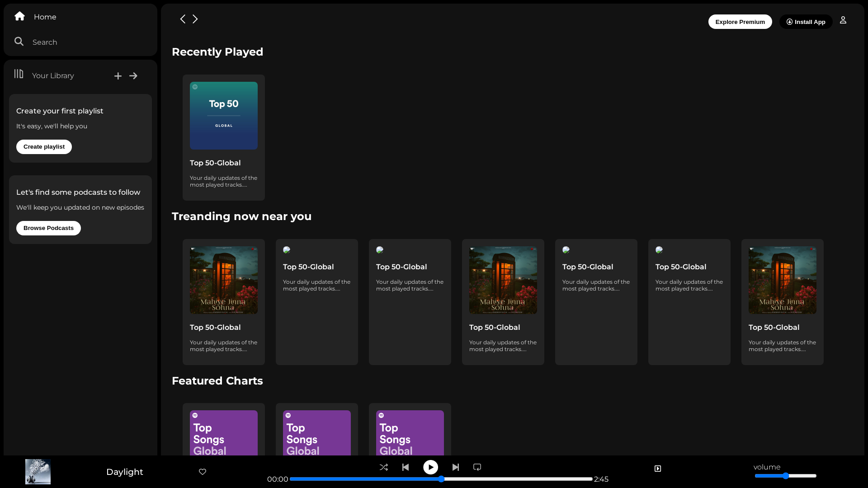This screenshot has height=488, width=868.
Task: Go to Home in sidebar
Action: point(19,16)
